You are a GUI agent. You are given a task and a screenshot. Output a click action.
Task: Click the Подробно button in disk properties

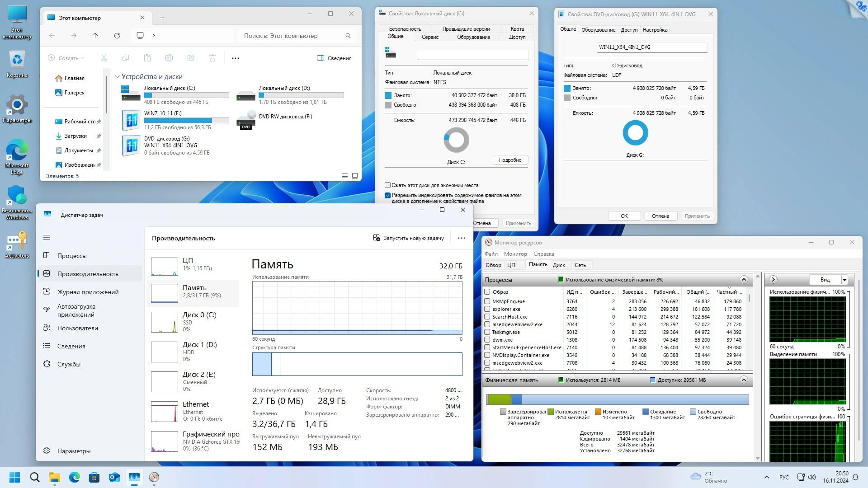click(510, 160)
